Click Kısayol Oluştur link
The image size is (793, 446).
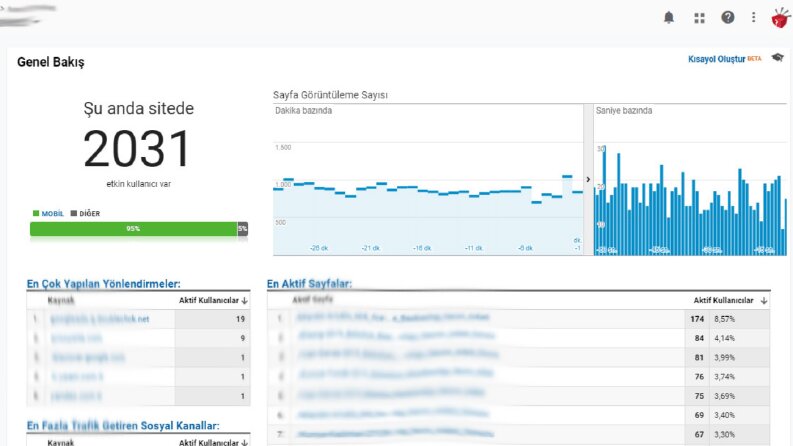717,59
